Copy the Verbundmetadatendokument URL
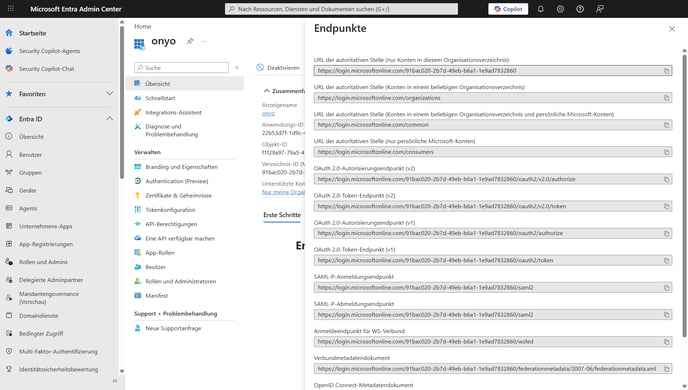This screenshot has width=688, height=390. click(x=666, y=369)
